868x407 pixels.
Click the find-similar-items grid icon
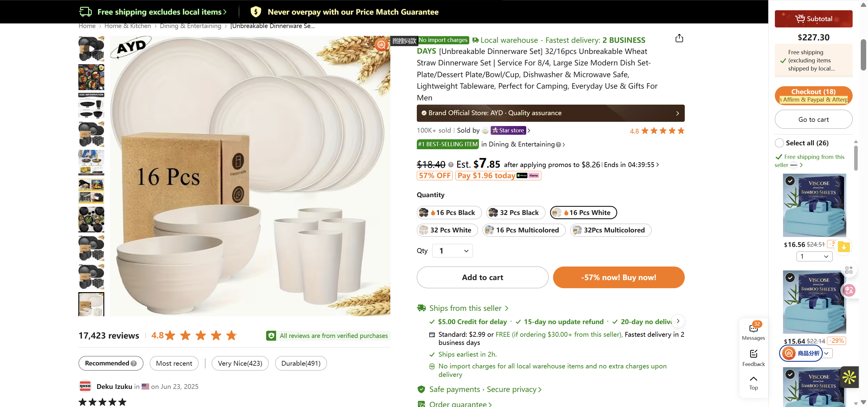(850, 269)
